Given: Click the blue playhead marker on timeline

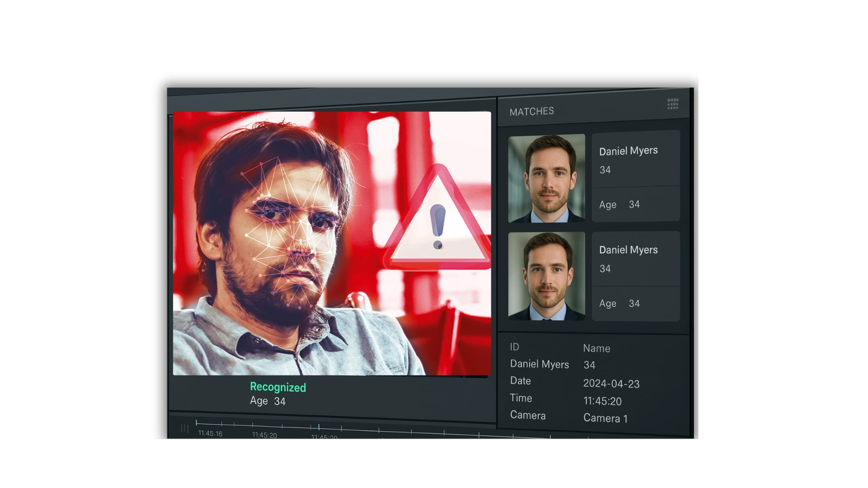Looking at the screenshot, I should (319, 427).
